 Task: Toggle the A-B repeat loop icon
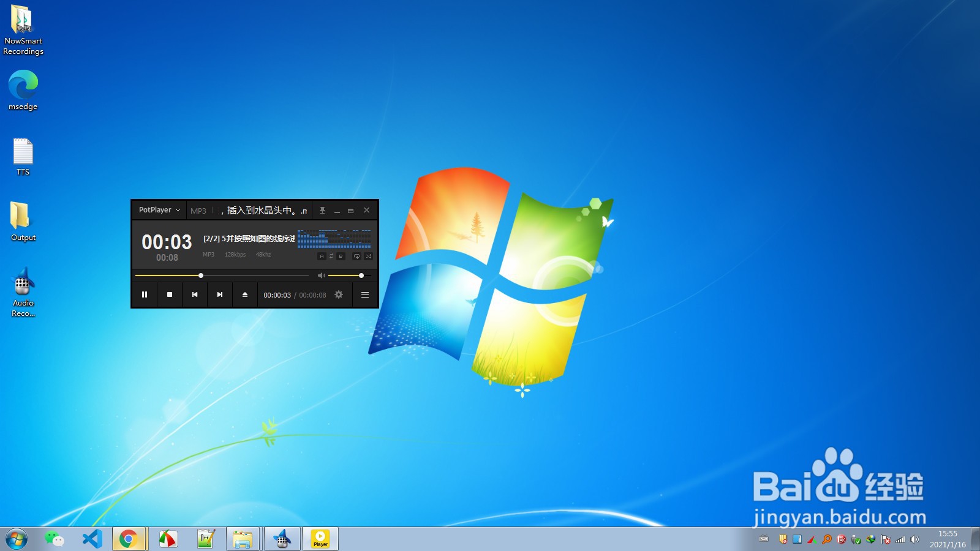click(x=331, y=256)
